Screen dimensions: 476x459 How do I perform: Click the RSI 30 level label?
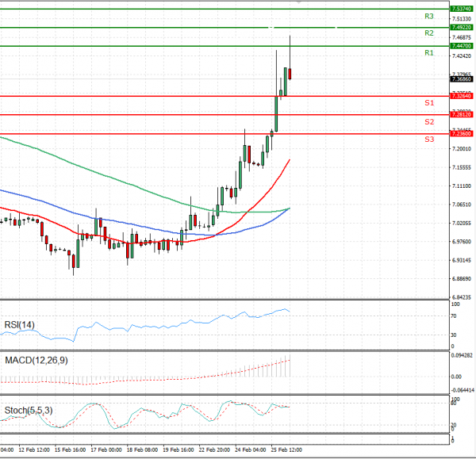point(454,335)
